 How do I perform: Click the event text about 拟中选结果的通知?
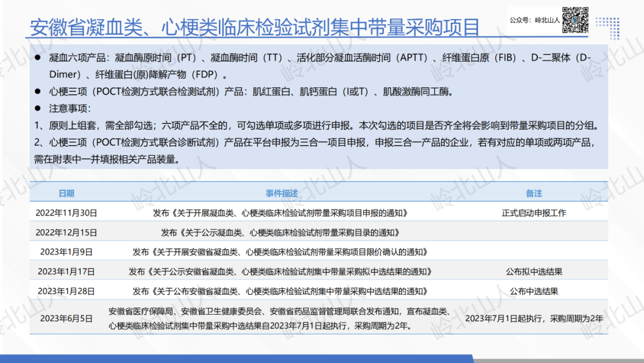click(280, 272)
